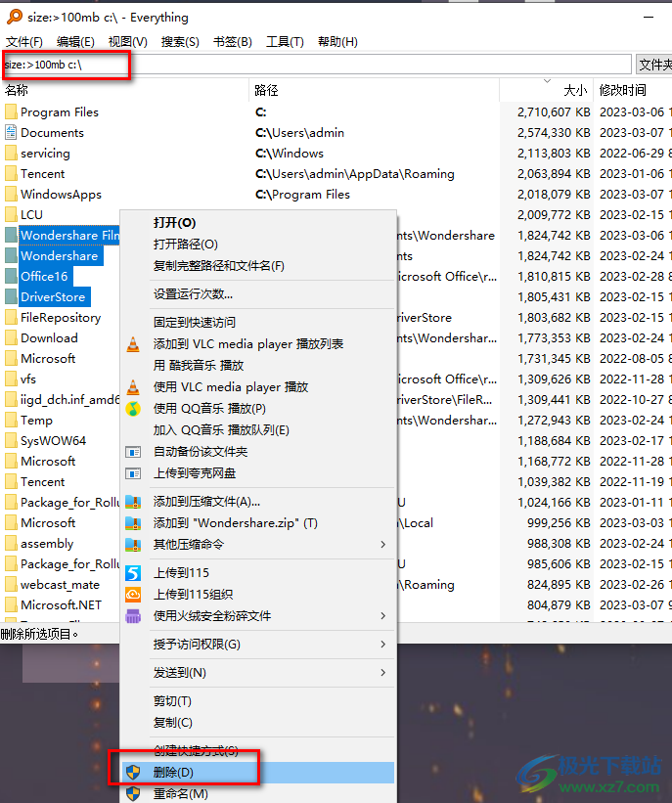Click size value 2,710,607 KB
Viewport: 672px width, 803px height.
point(554,112)
